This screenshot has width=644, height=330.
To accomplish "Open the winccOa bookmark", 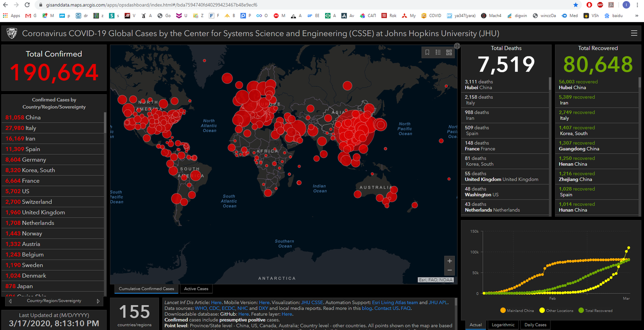I will (x=544, y=16).
